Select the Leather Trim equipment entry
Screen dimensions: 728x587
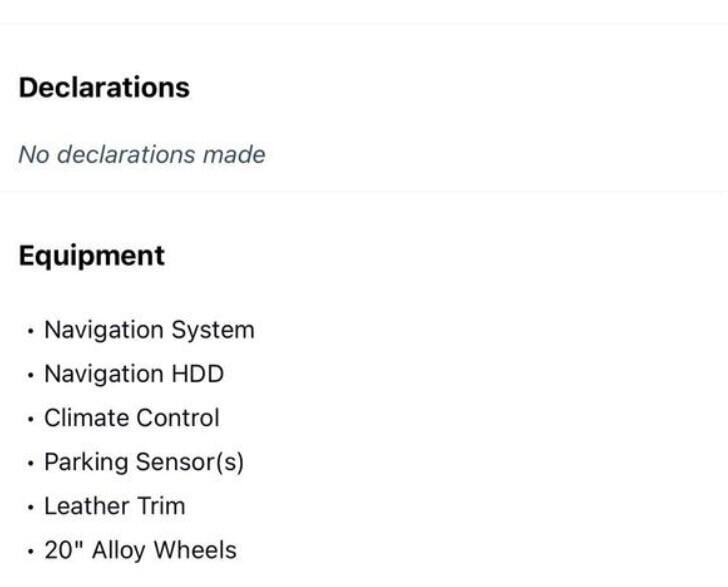pos(115,506)
